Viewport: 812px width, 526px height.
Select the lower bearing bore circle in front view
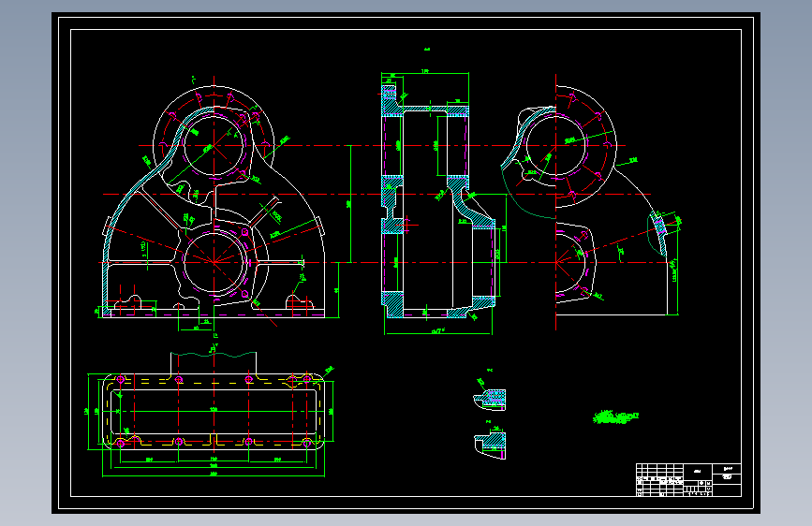(214, 262)
